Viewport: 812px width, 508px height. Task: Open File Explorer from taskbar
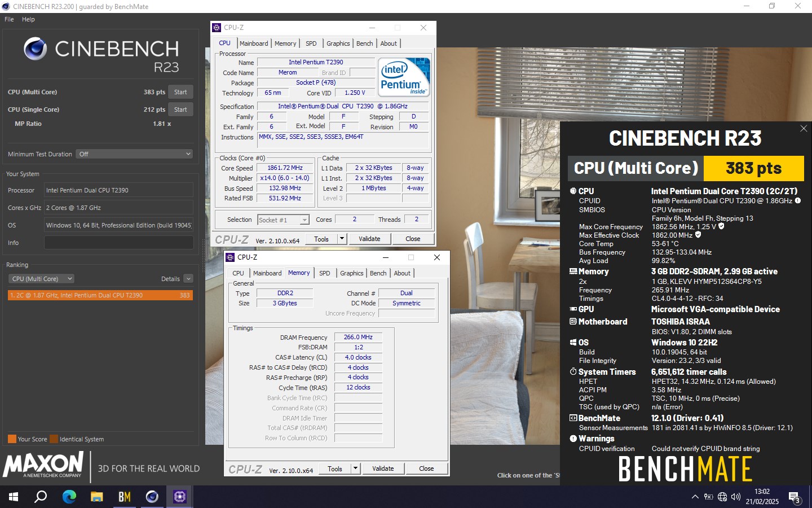coord(96,497)
